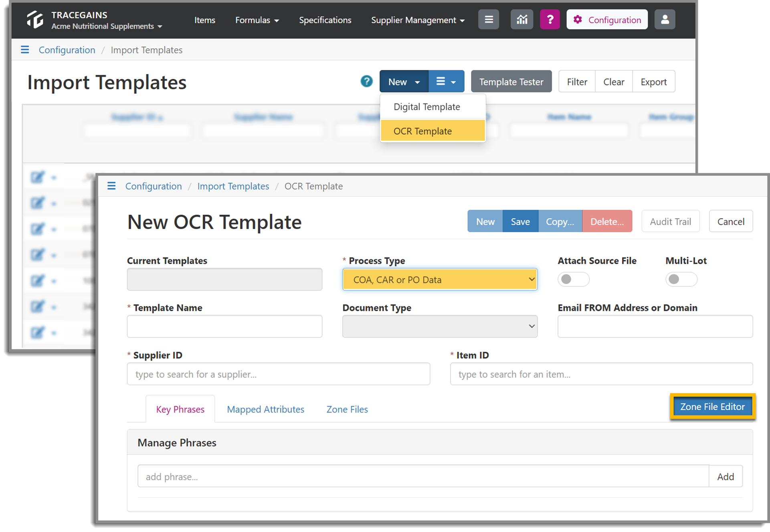
Task: Expand the Acme Nutritional Supplements company dropdown
Action: pos(107,26)
